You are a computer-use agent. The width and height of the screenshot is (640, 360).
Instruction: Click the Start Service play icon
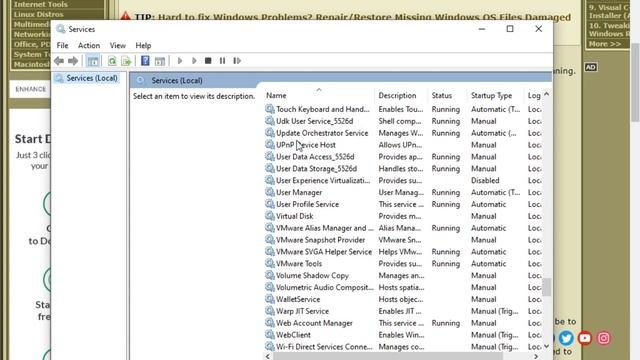coord(180,61)
